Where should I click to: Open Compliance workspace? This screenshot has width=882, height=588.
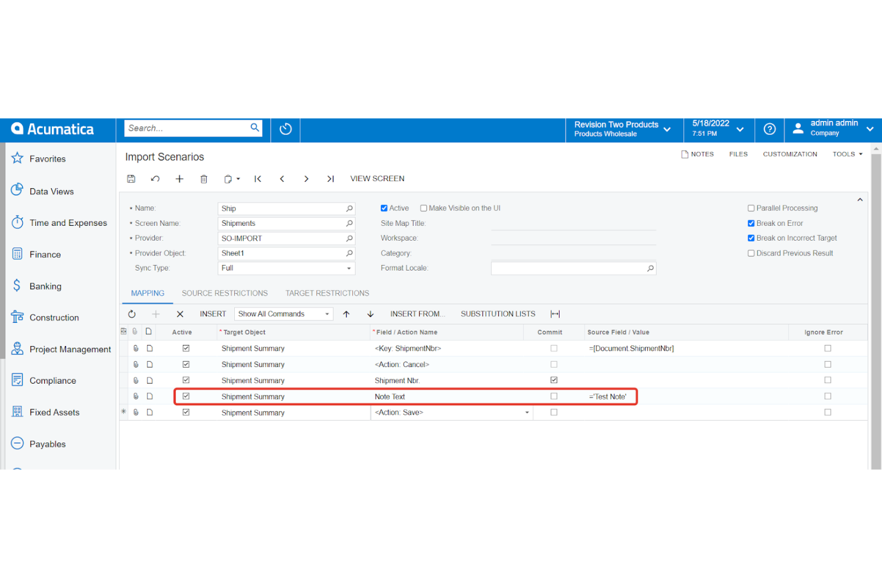53,381
